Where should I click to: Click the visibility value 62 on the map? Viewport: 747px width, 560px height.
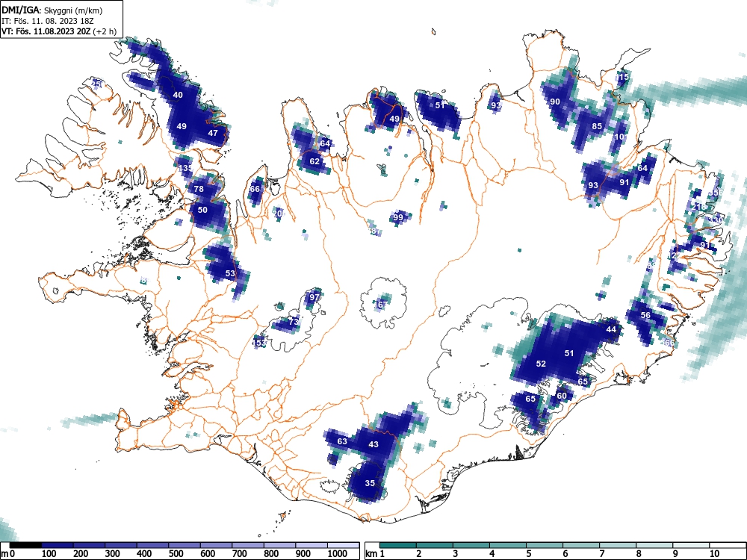point(314,161)
